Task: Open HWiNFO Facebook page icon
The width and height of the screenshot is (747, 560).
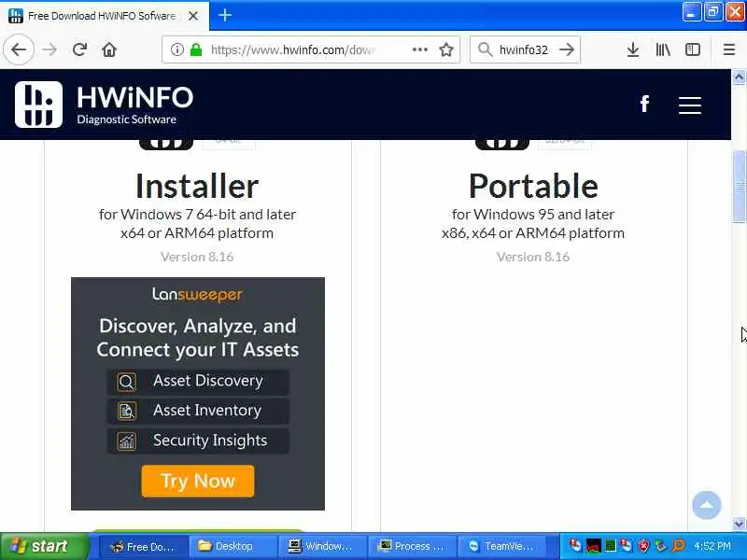Action: (x=644, y=104)
